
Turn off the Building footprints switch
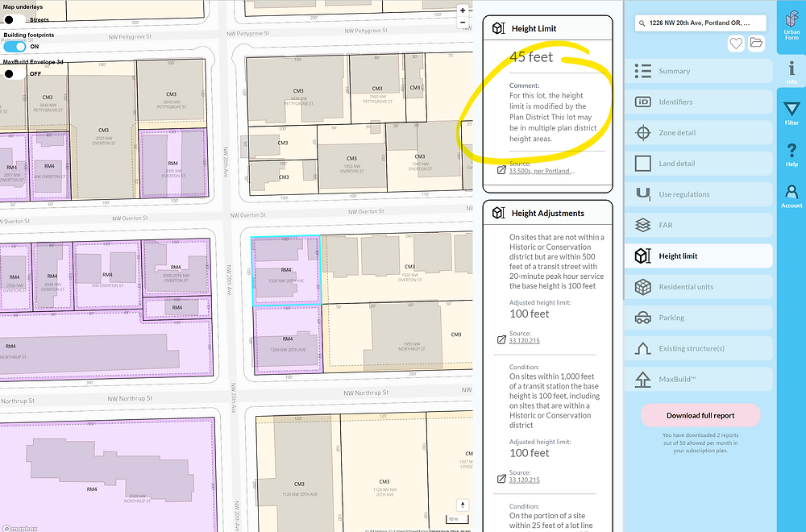[x=15, y=46]
